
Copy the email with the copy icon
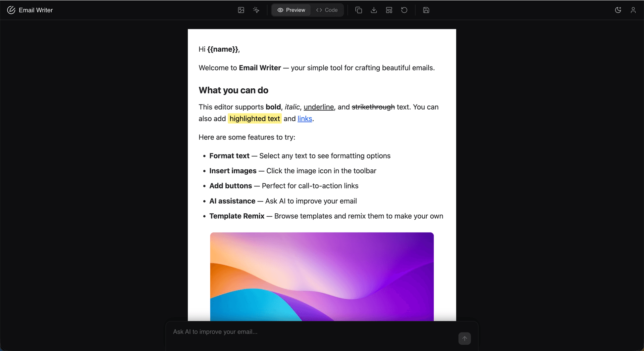[359, 10]
